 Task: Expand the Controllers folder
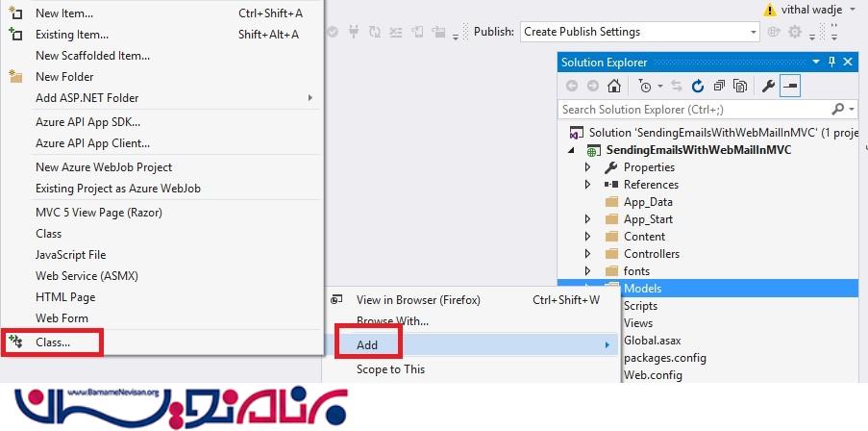pos(588,254)
